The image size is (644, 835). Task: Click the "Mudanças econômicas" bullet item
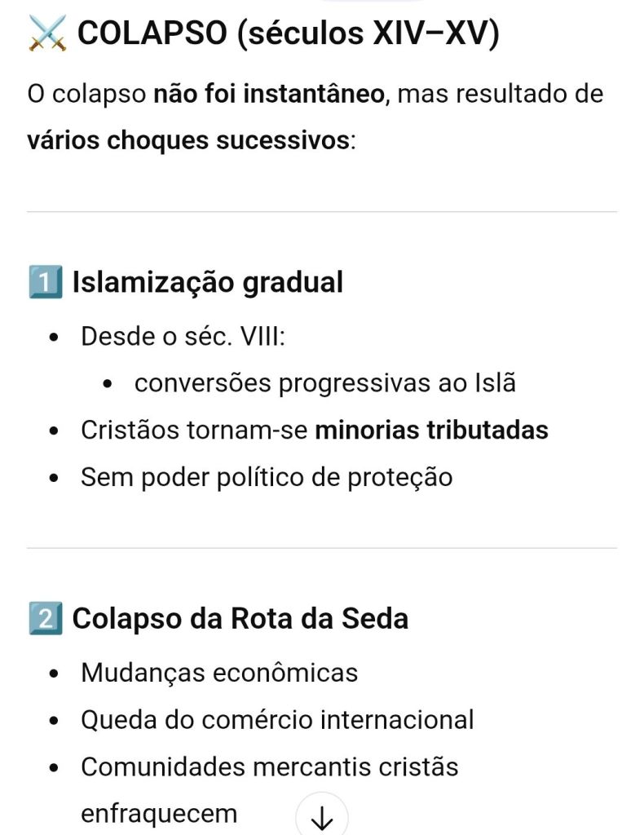(x=218, y=673)
